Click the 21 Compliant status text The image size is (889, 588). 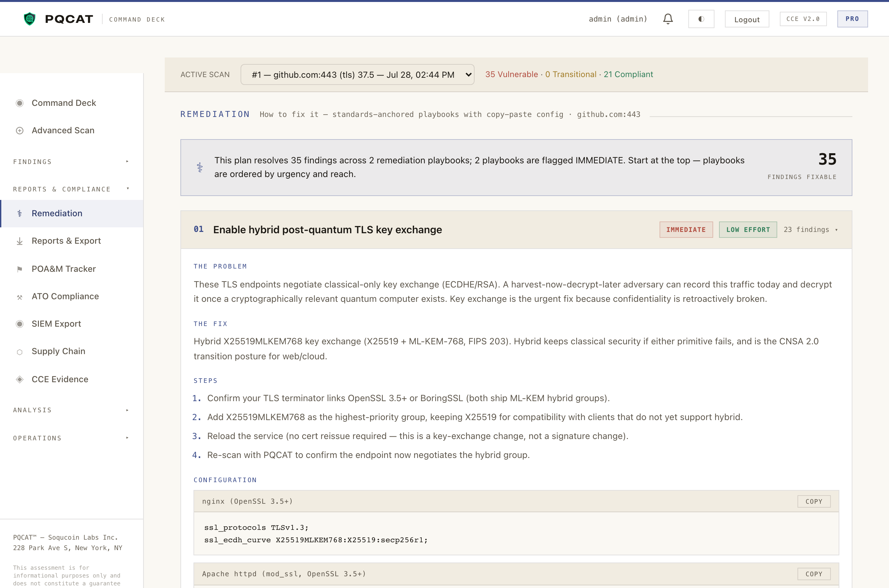(x=628, y=74)
